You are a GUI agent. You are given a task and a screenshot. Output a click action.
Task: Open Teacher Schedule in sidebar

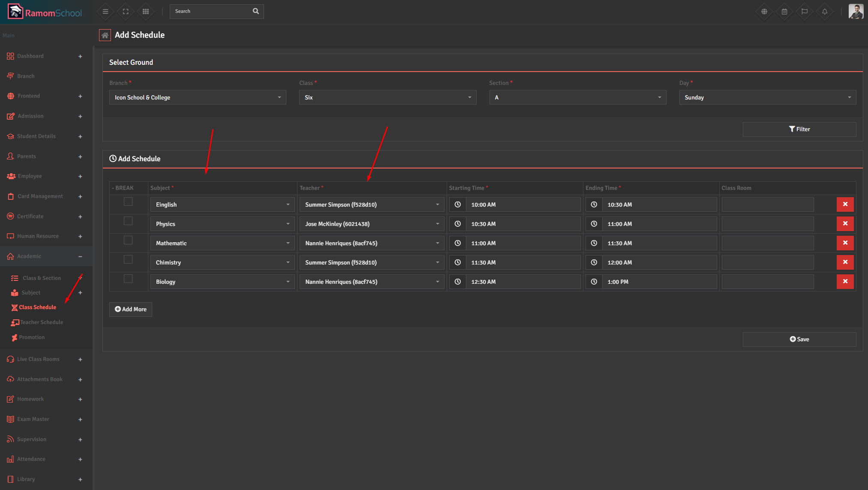[x=42, y=322]
